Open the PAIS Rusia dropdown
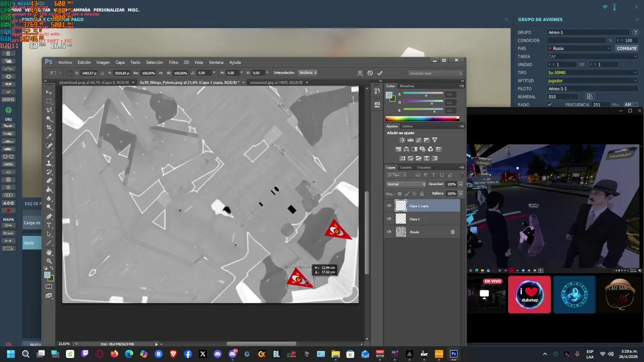644x362 pixels. tap(580, 48)
